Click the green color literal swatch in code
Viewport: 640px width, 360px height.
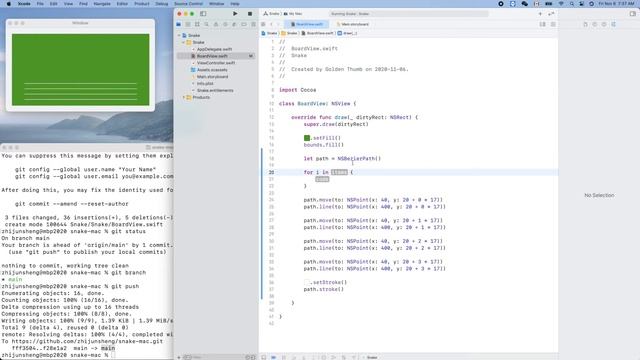[307, 138]
